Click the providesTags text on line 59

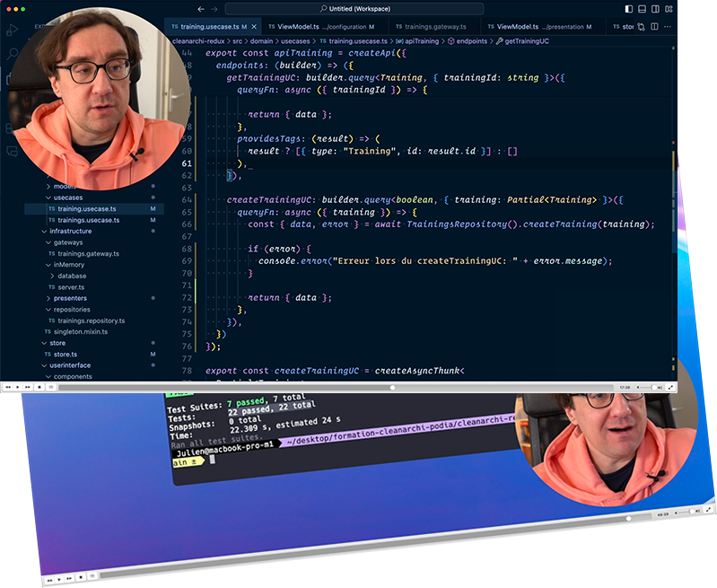click(269, 138)
